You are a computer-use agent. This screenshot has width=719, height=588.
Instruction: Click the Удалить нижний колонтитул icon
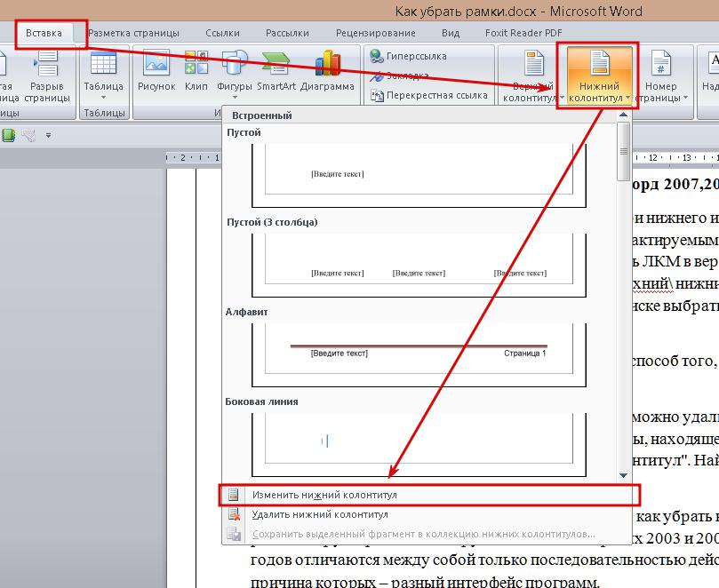pyautogui.click(x=235, y=514)
